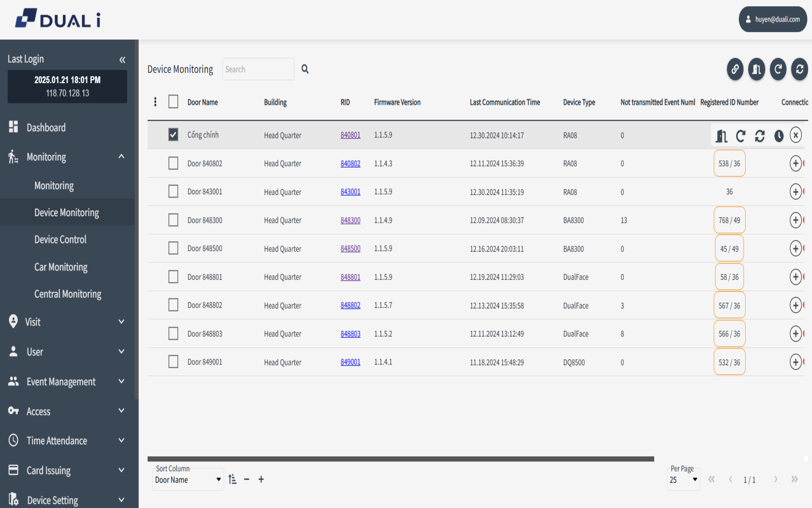Screen dimensions: 812x508
Task: Open the door icon in Cổng chính row
Action: point(721,136)
